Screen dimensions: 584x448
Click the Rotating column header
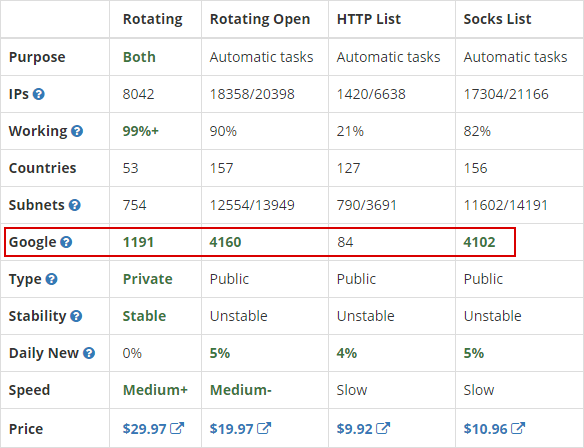coord(153,19)
